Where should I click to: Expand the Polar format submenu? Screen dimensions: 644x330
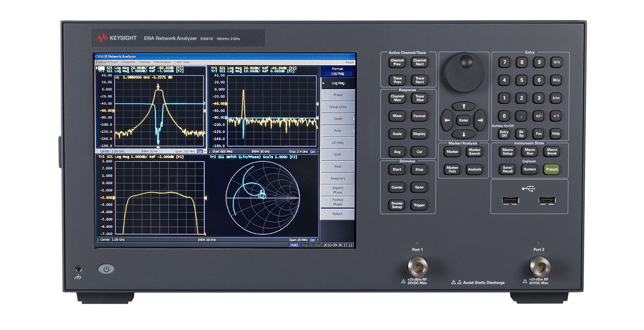click(337, 130)
